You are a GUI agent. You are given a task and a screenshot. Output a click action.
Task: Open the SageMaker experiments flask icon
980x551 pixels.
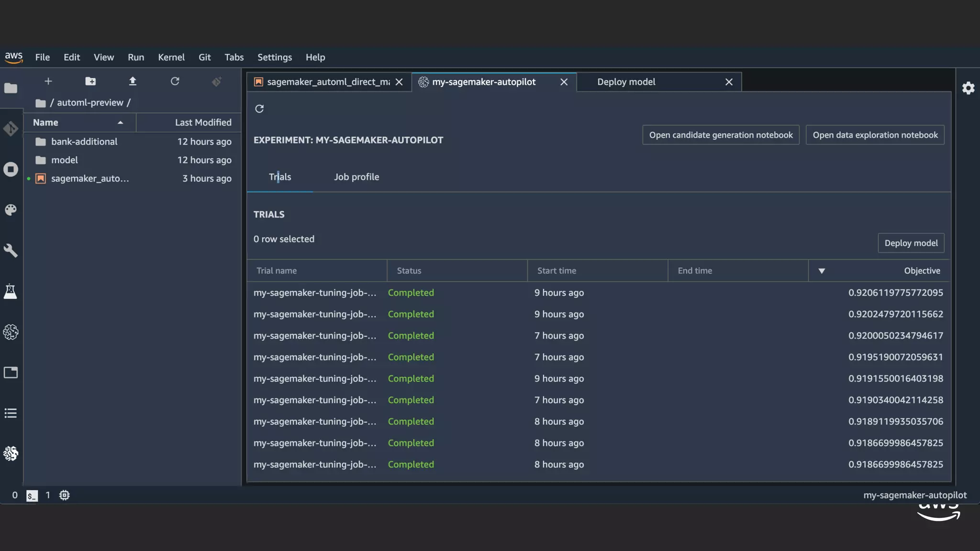coord(11,291)
